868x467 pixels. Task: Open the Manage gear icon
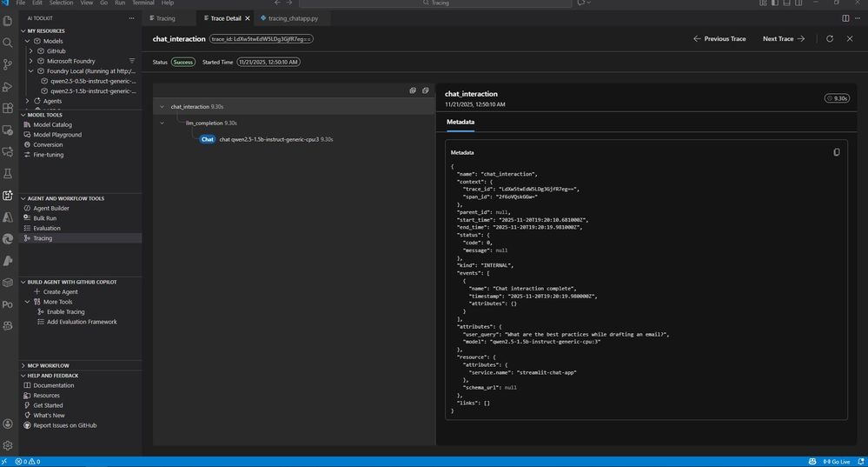pyautogui.click(x=8, y=445)
